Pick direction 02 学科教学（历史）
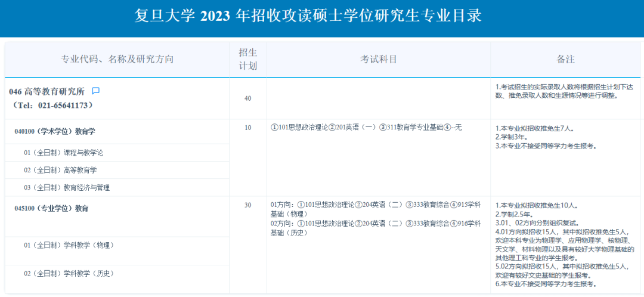The height and width of the screenshot is (297, 644). point(69,273)
